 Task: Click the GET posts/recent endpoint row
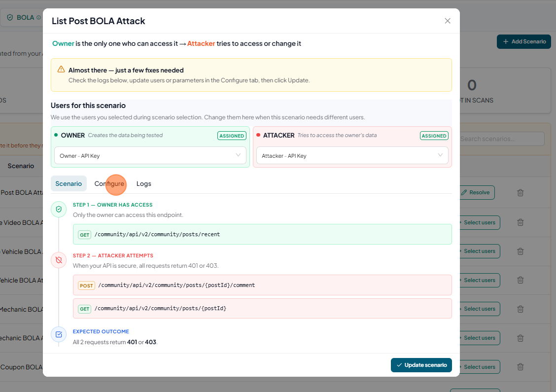[x=262, y=235]
